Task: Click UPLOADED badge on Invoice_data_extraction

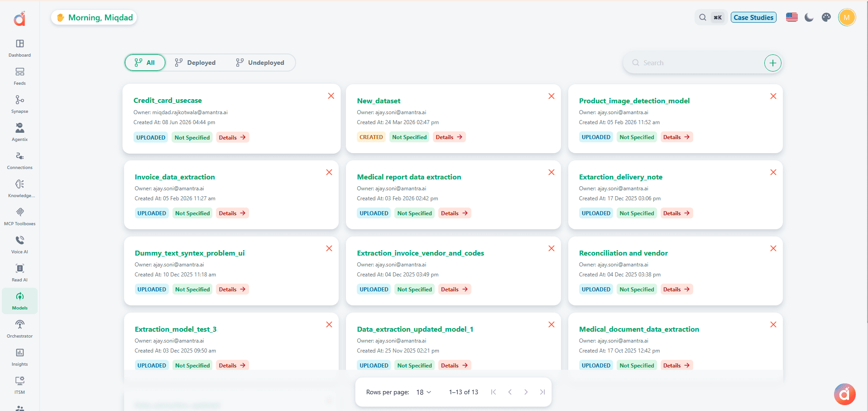Action: [152, 213]
